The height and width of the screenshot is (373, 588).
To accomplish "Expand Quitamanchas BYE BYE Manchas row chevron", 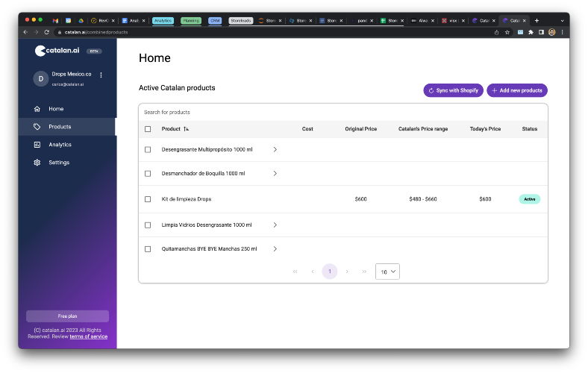I will click(275, 249).
